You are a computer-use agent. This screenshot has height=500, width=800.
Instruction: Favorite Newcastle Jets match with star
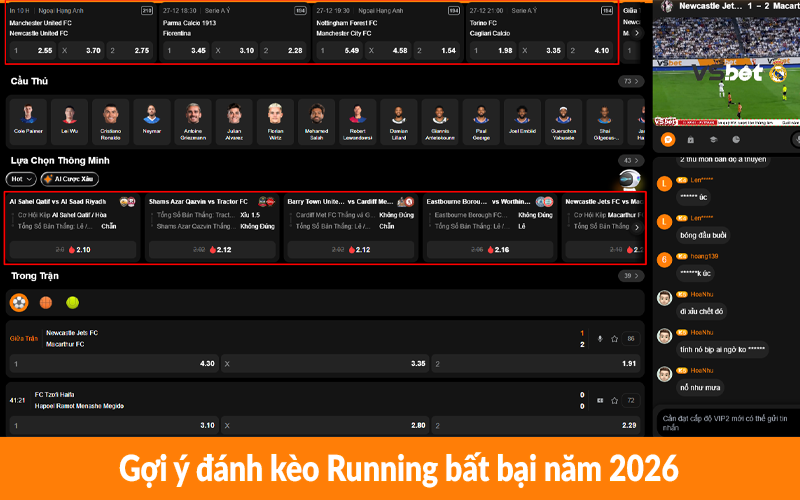tap(615, 339)
